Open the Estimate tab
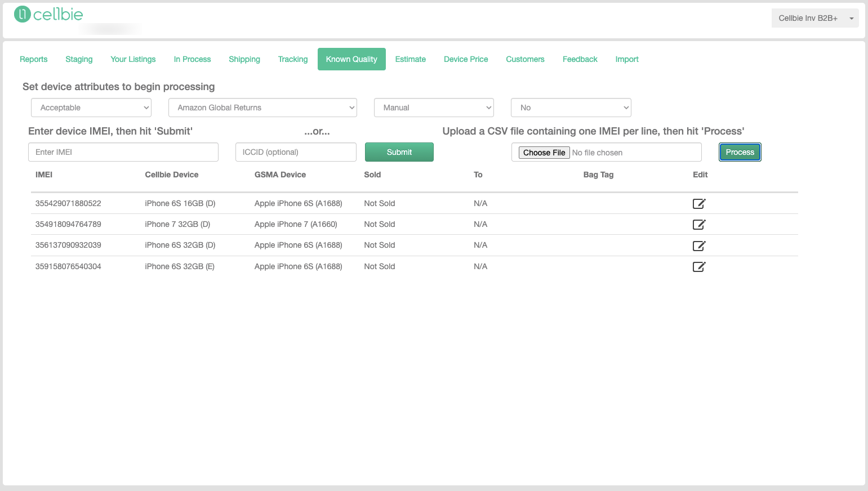 [411, 59]
